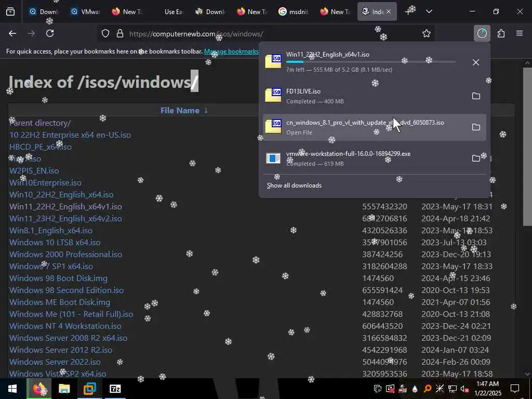Click the muted volume tray icon
This screenshot has height=399, width=532.
pos(464,389)
